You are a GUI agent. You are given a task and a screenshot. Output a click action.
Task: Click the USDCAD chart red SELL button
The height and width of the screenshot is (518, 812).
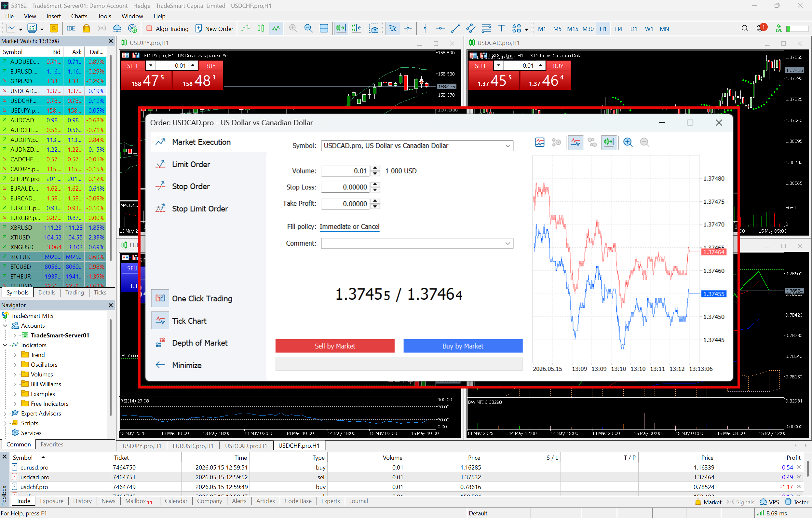click(480, 66)
